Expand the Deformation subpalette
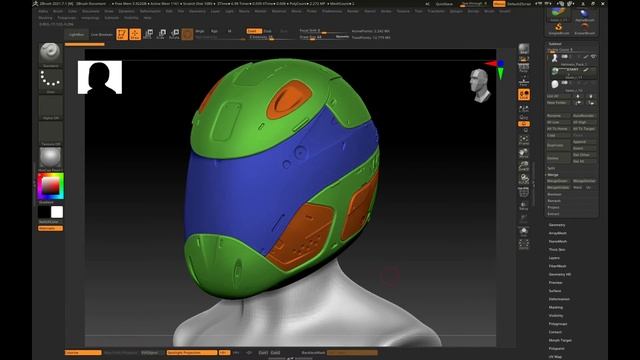Screen dimensions: 640x360 click(559, 299)
